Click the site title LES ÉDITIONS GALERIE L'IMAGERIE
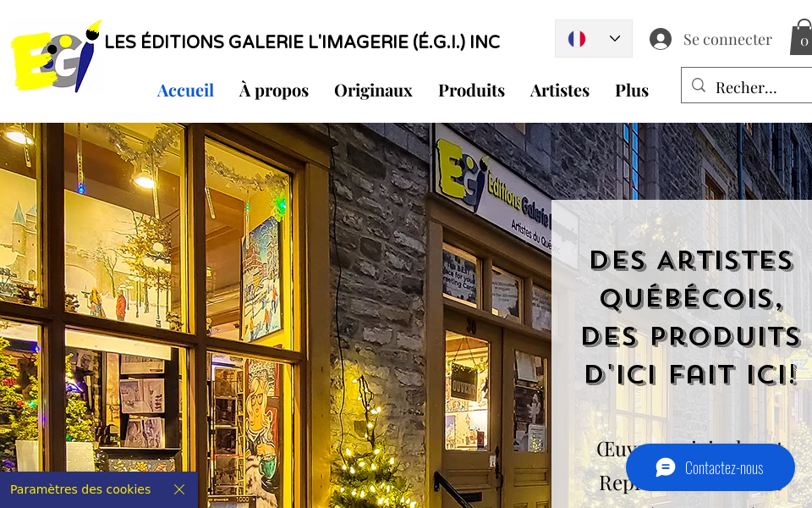This screenshot has height=508, width=812. tap(303, 42)
